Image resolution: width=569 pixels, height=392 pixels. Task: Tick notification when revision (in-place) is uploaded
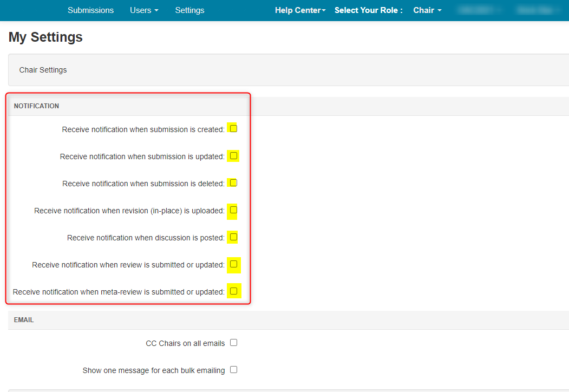point(233,210)
